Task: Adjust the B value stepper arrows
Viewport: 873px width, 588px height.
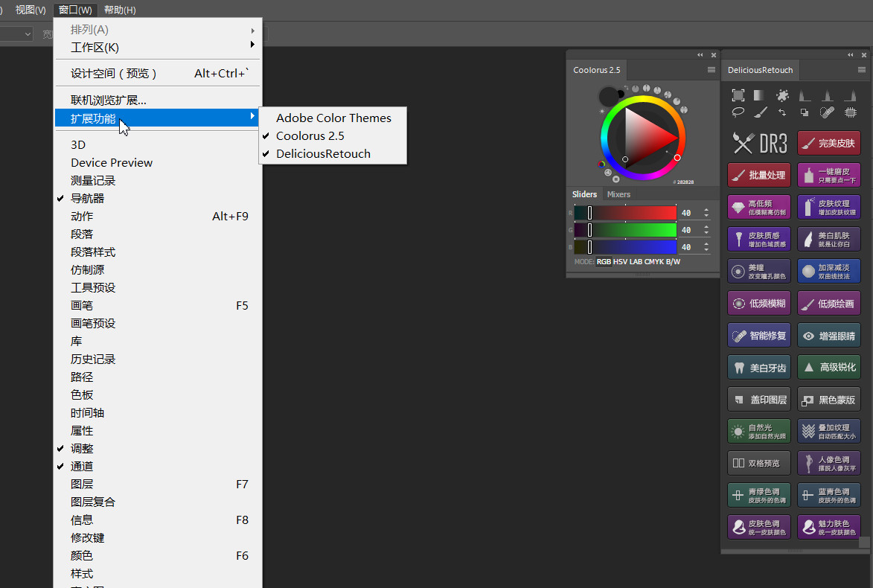Action: tap(706, 246)
